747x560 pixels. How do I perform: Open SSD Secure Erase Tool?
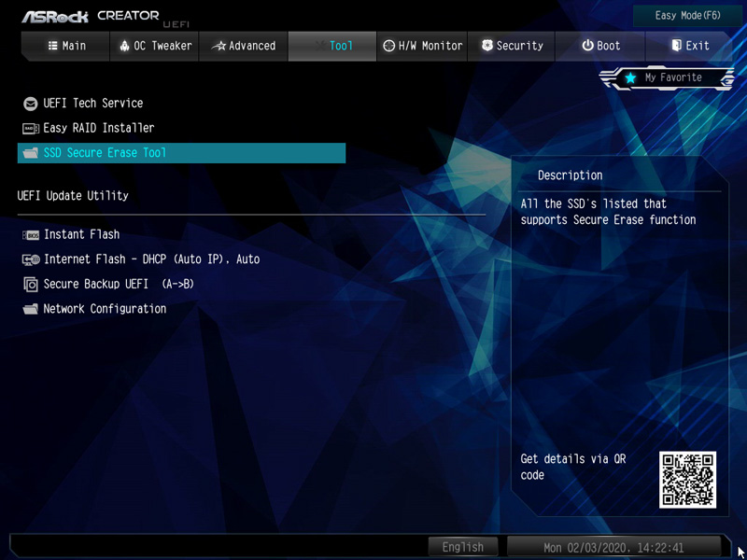tap(181, 153)
